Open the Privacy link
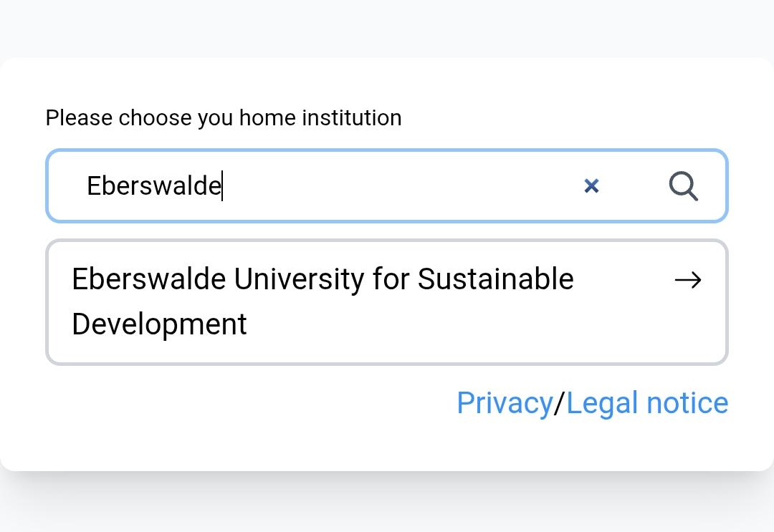Image resolution: width=774 pixels, height=532 pixels. point(505,403)
